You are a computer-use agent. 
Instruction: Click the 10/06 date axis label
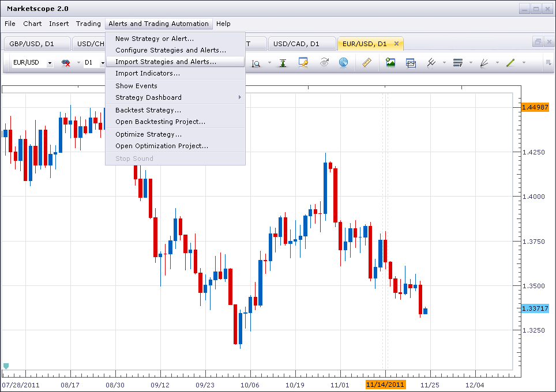[x=250, y=385]
